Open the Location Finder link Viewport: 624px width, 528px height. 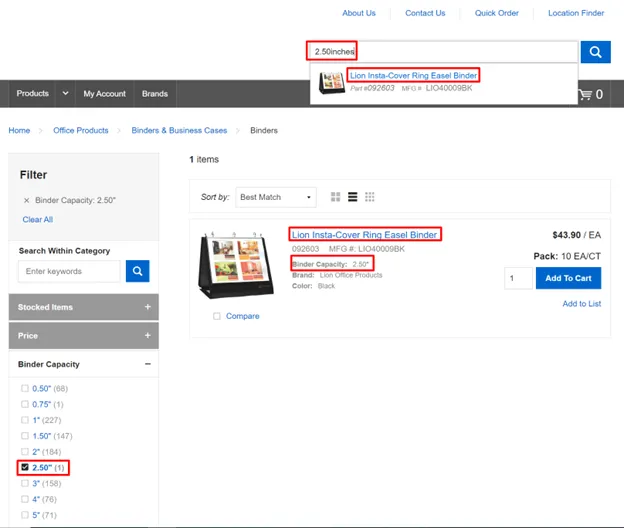pyautogui.click(x=576, y=13)
